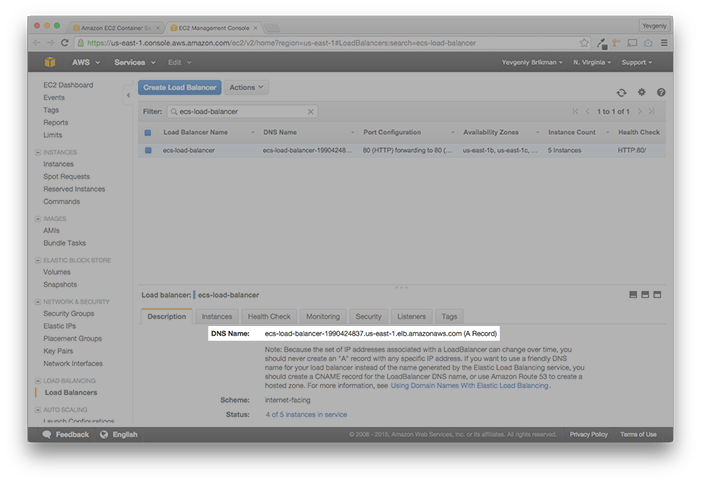
Task: Collapse the left navigation sidebar arrow
Action: (x=128, y=95)
